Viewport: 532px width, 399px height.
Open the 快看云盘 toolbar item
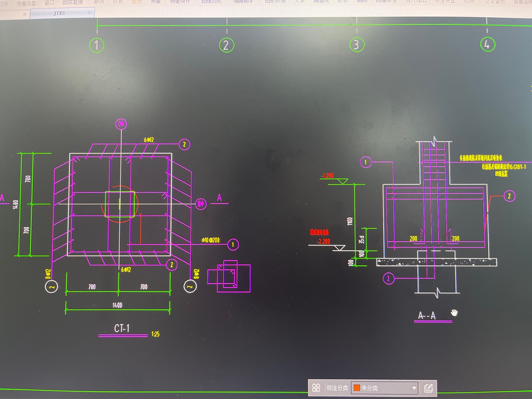pos(27,3)
